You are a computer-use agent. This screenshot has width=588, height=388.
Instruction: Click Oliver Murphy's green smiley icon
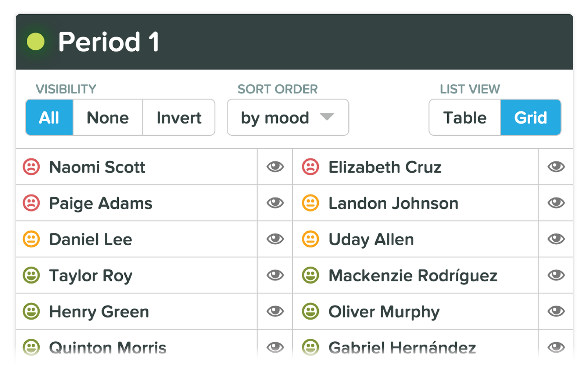tap(311, 311)
